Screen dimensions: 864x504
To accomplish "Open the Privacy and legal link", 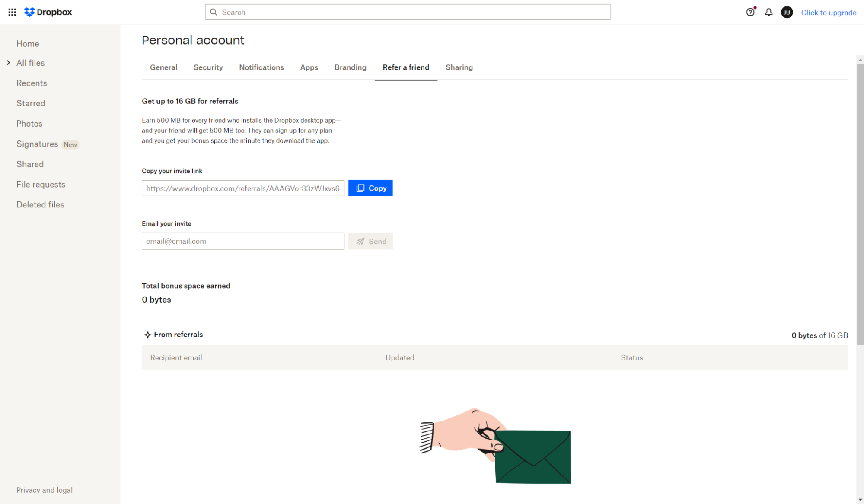I will tap(45, 490).
